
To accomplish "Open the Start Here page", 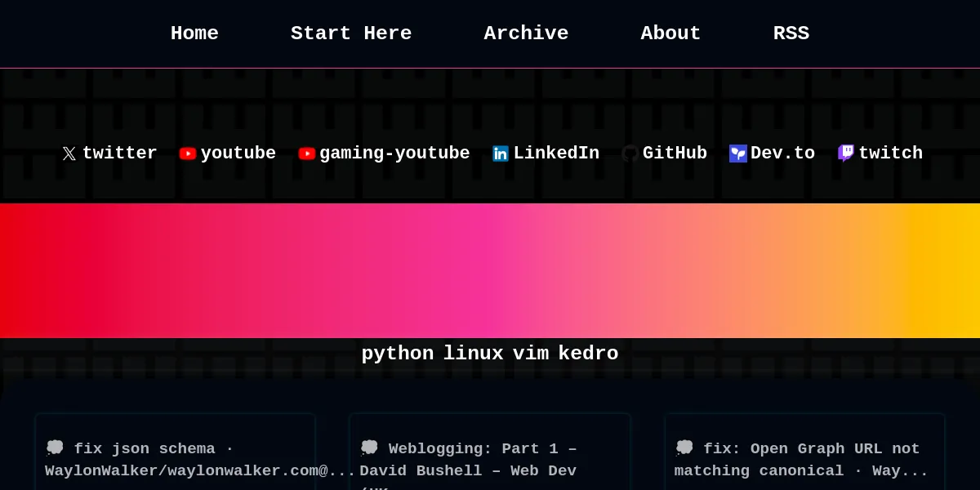I will [351, 33].
